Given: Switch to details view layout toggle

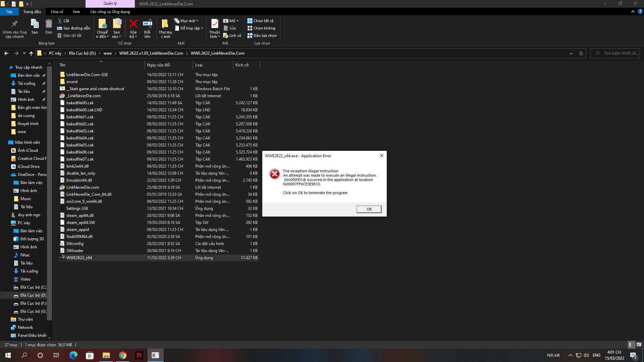Looking at the screenshot, I should pyautogui.click(x=631, y=345).
